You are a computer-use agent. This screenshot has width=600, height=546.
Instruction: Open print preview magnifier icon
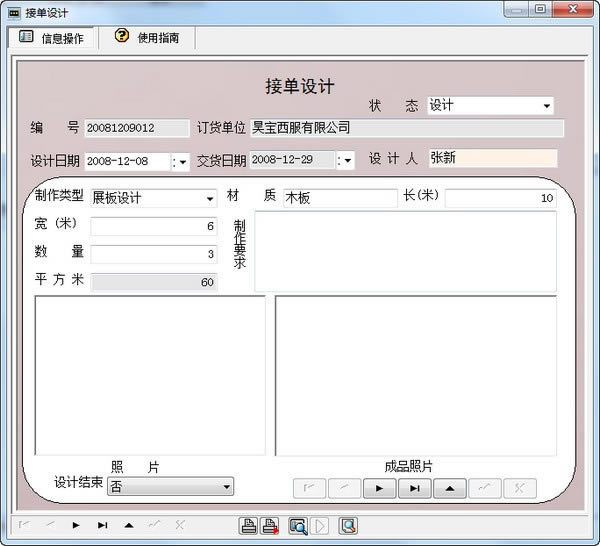(297, 526)
